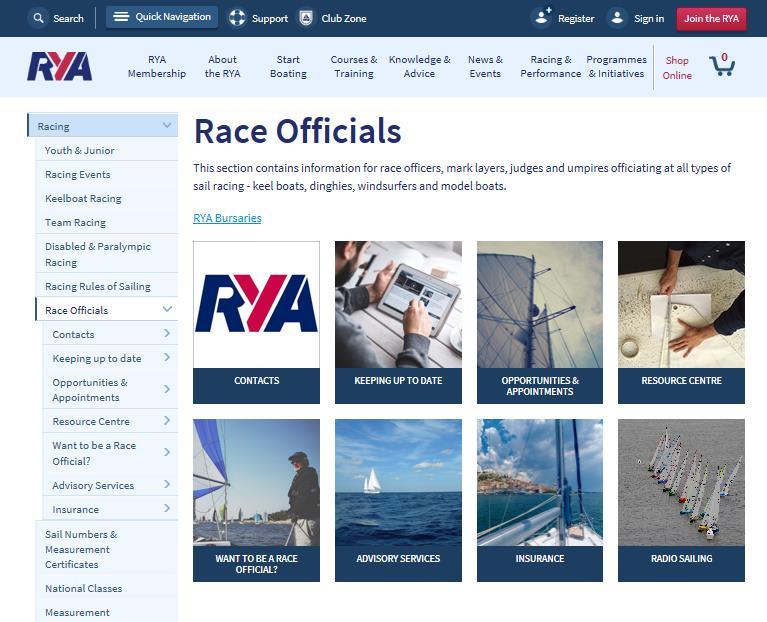The width and height of the screenshot is (767, 622).
Task: Open Team Racing in sidebar
Action: coord(107,222)
